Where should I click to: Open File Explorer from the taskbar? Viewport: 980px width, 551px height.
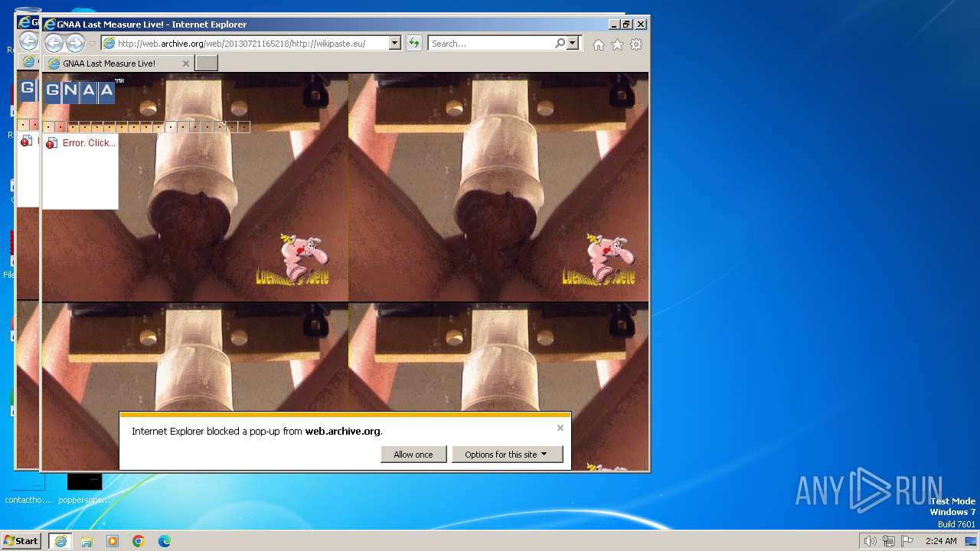(87, 541)
